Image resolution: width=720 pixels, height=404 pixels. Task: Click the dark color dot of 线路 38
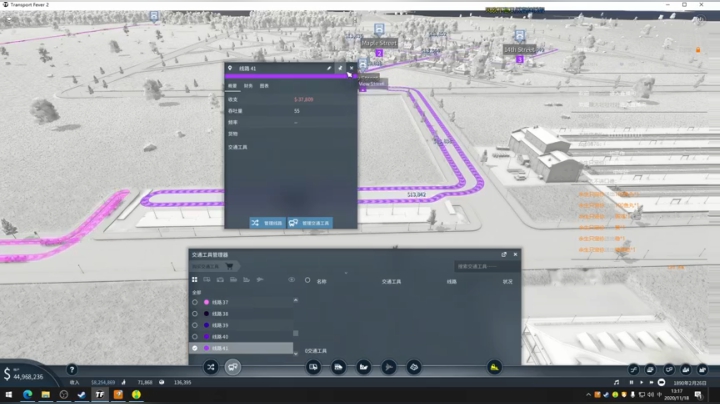coord(206,314)
